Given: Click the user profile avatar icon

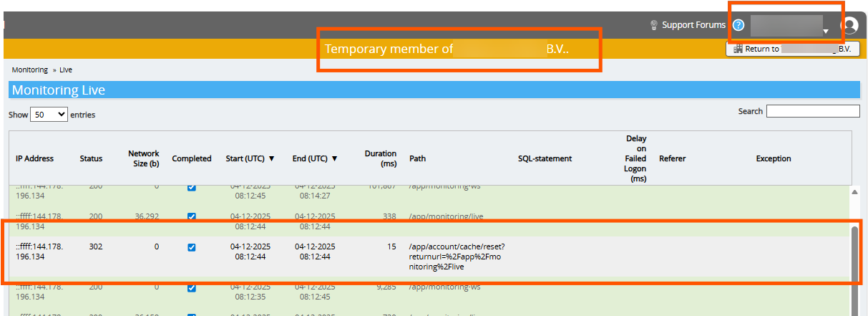Looking at the screenshot, I should coord(849,26).
